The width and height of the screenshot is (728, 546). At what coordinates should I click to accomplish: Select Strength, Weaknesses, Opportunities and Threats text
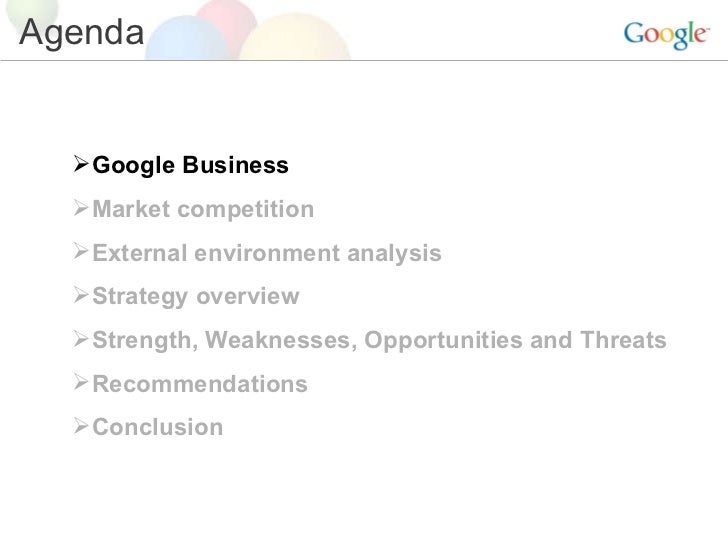click(x=379, y=340)
